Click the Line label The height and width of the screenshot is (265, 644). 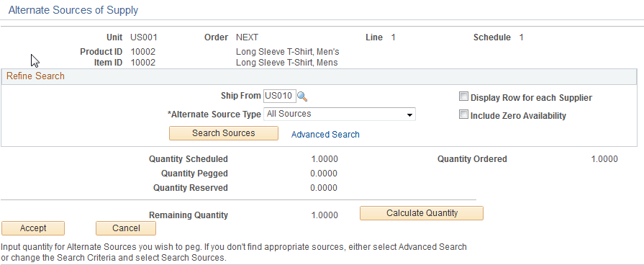373,37
